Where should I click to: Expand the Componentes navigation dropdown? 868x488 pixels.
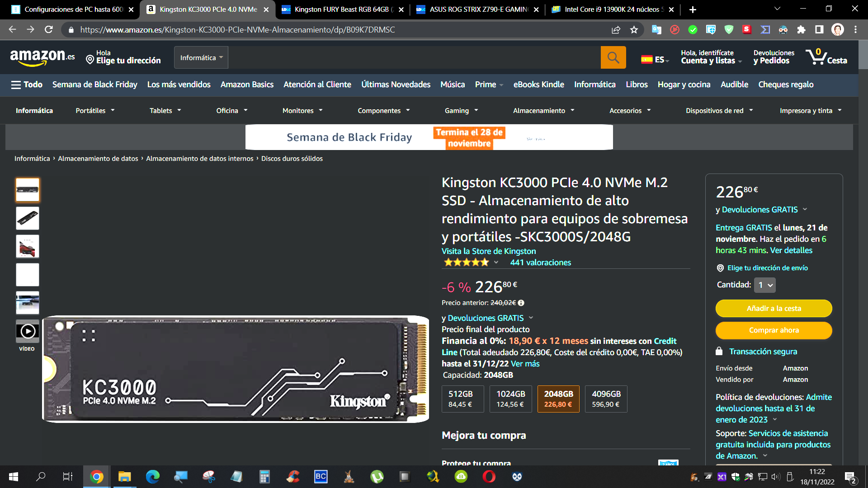[383, 111]
